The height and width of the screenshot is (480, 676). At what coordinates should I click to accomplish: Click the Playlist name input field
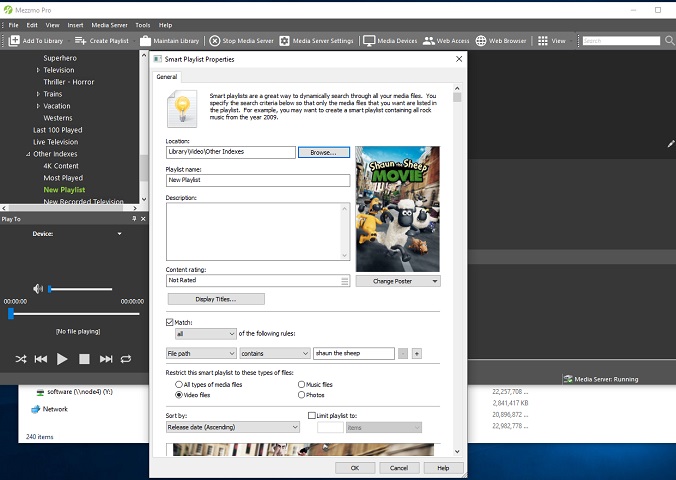[258, 180]
